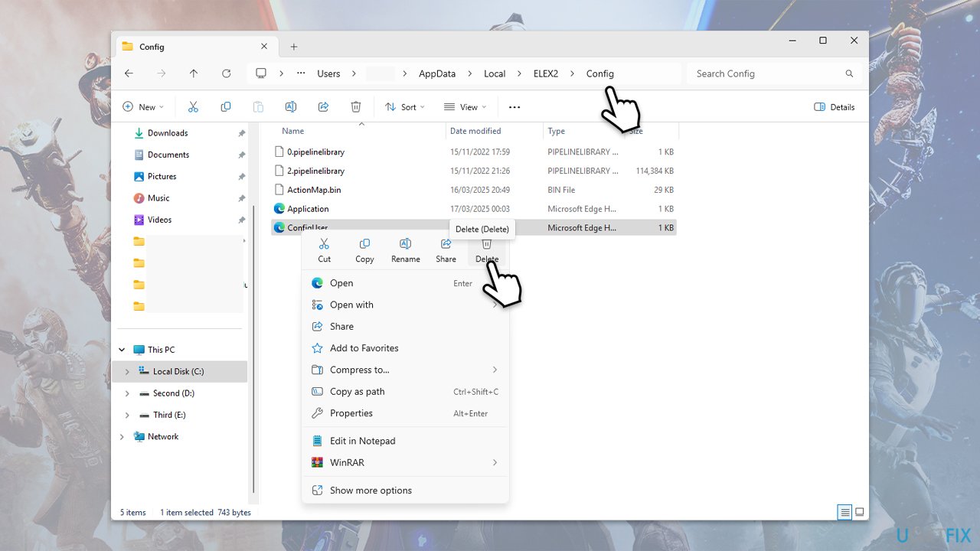The width and height of the screenshot is (980, 551).
Task: Unpin Documents from Quick Access
Action: pyautogui.click(x=243, y=155)
